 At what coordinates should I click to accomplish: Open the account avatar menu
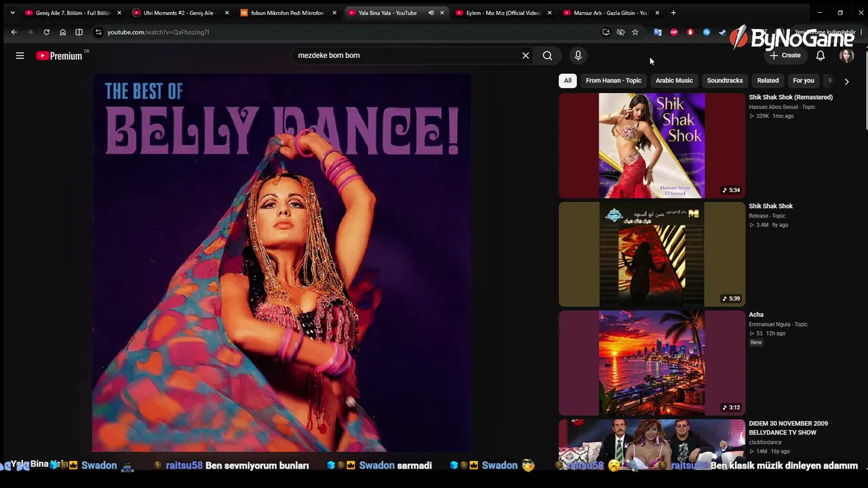pyautogui.click(x=846, y=56)
